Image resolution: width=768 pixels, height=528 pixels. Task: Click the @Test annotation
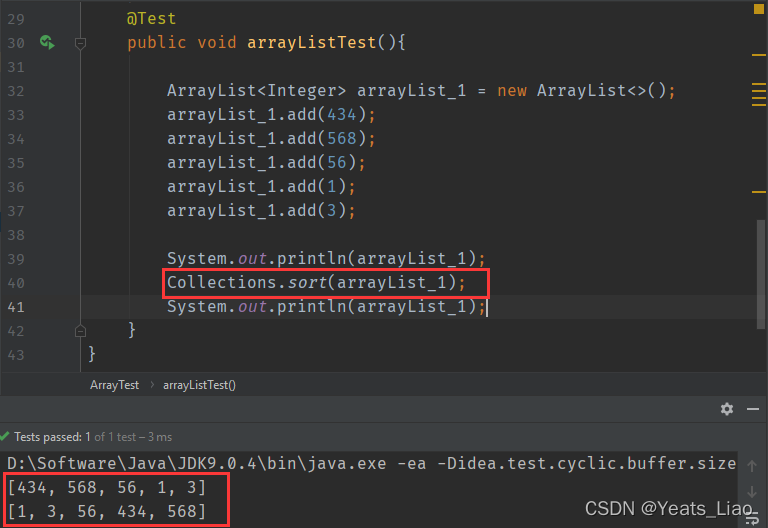(x=151, y=19)
